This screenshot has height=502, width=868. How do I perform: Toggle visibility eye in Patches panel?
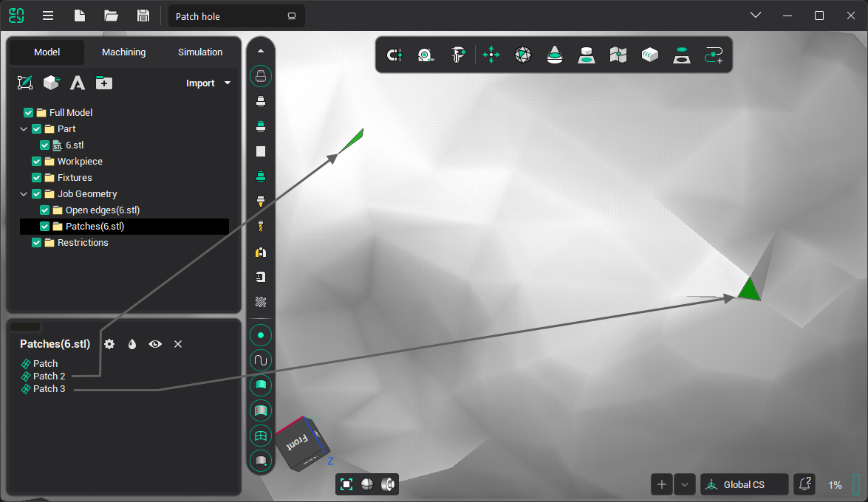[x=155, y=344]
